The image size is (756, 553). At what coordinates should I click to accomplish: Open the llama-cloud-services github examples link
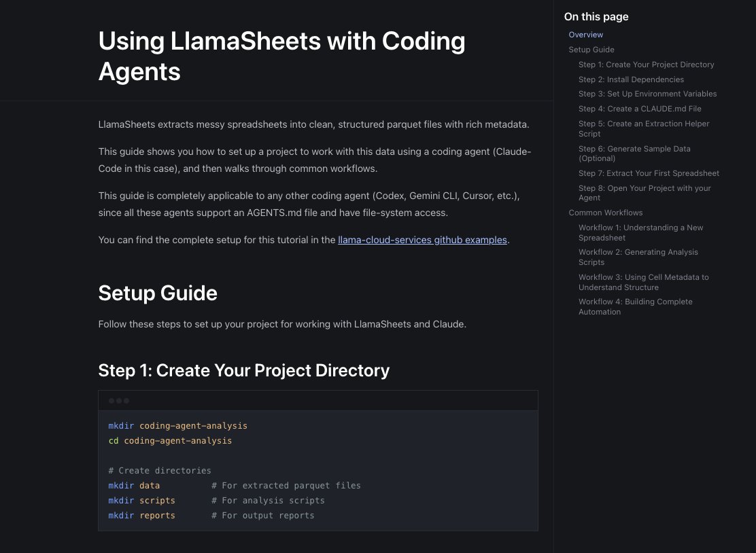click(422, 240)
